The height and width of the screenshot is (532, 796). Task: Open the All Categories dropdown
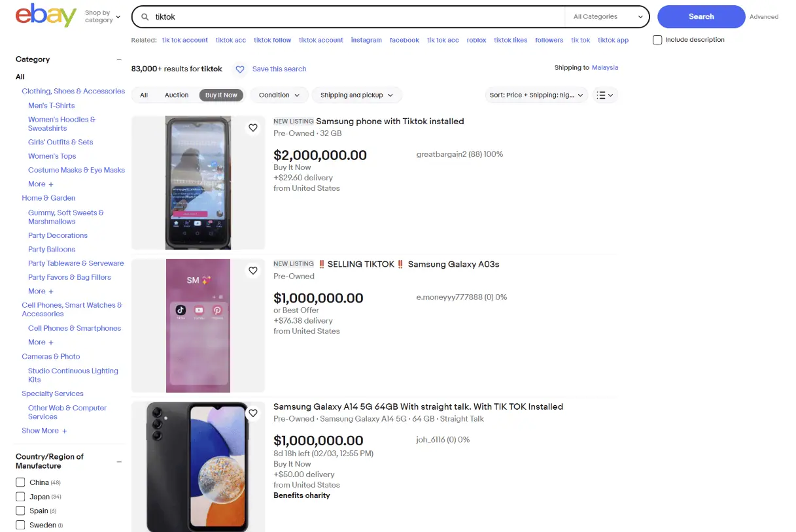[x=608, y=17]
